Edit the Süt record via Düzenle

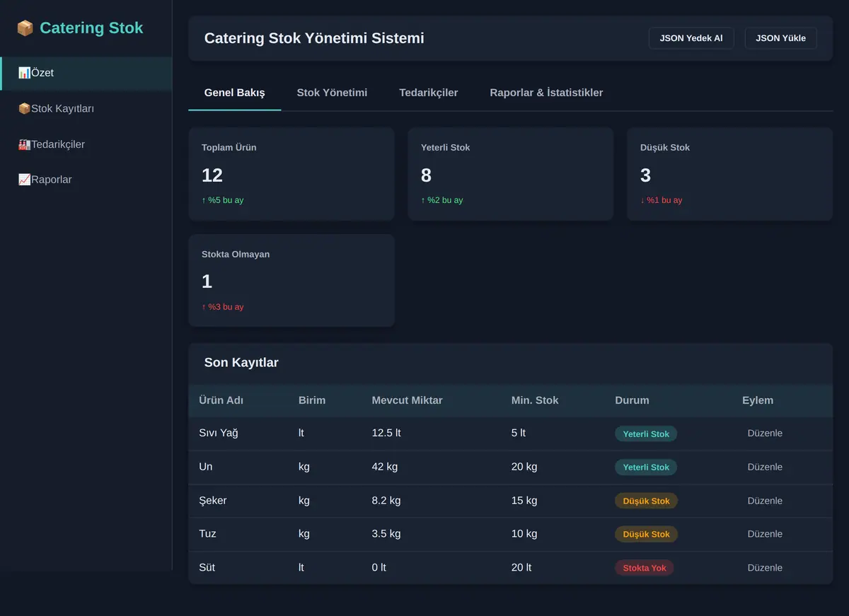(x=765, y=568)
